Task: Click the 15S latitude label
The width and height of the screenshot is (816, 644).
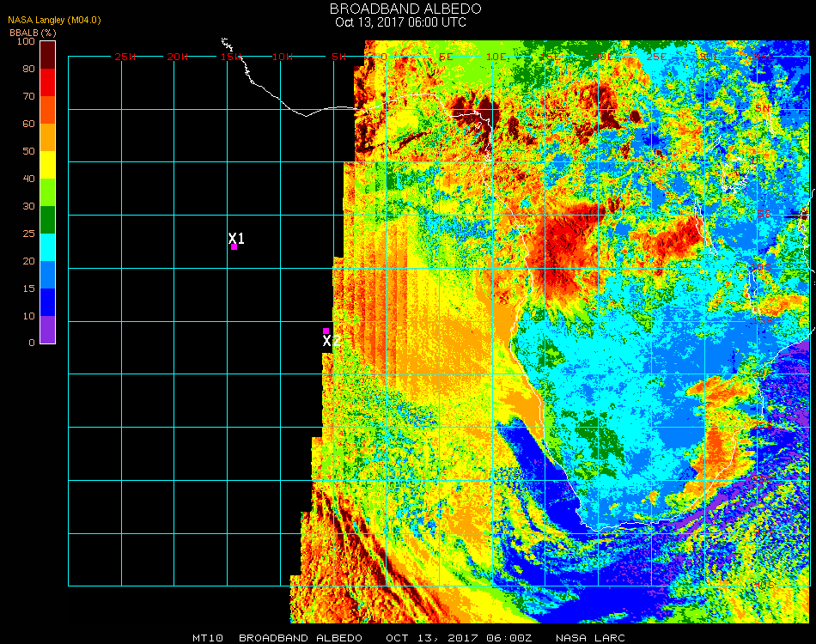Action: click(763, 320)
